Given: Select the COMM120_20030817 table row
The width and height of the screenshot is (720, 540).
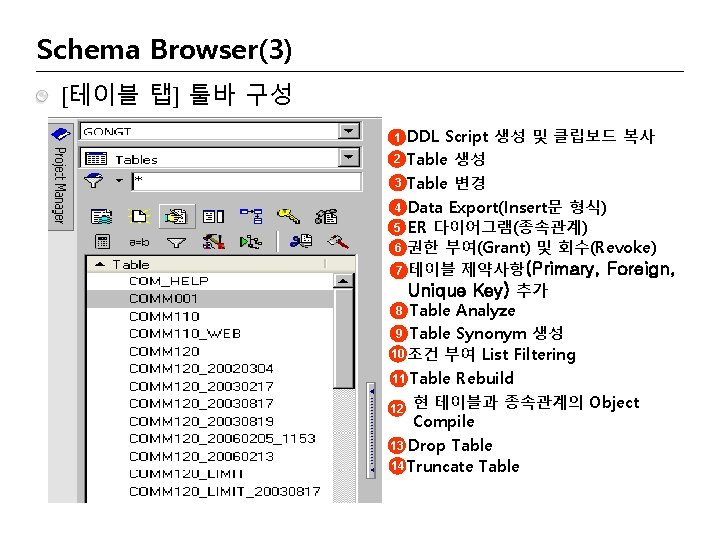Looking at the screenshot, I should pyautogui.click(x=210, y=404).
